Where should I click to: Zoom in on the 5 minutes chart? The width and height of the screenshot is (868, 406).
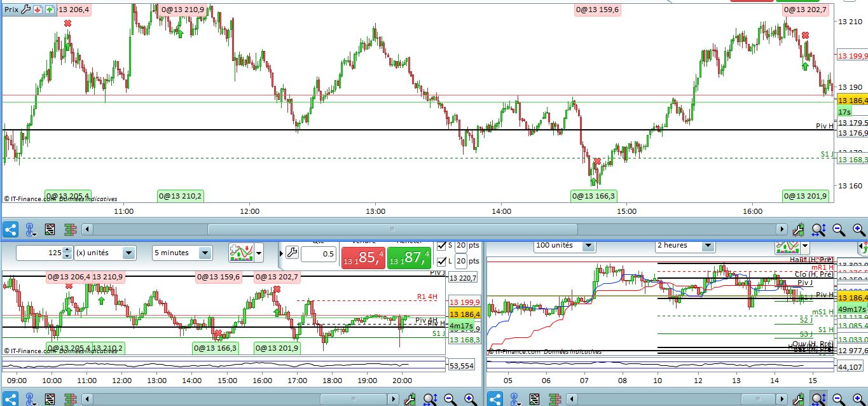pos(471,399)
